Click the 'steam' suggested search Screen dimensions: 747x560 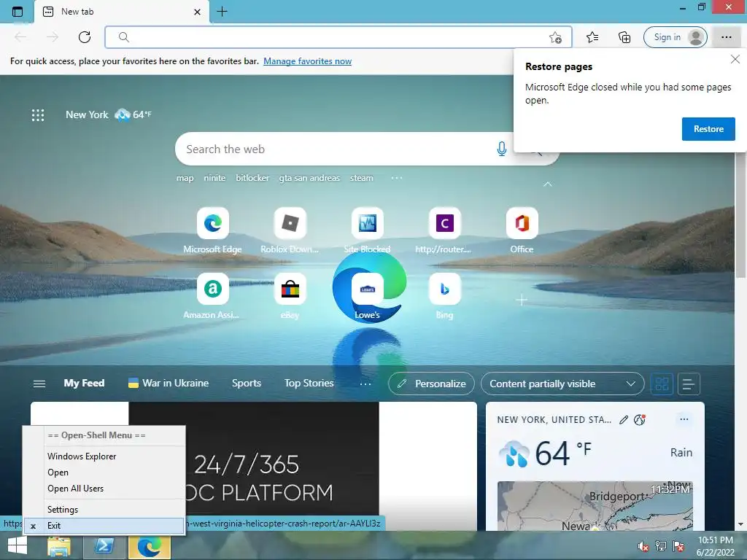point(362,178)
